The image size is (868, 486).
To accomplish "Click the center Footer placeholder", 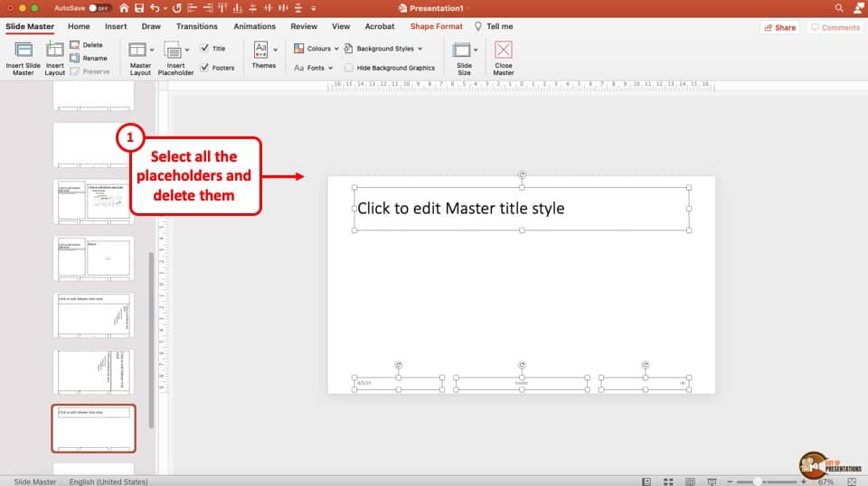I will 522,383.
